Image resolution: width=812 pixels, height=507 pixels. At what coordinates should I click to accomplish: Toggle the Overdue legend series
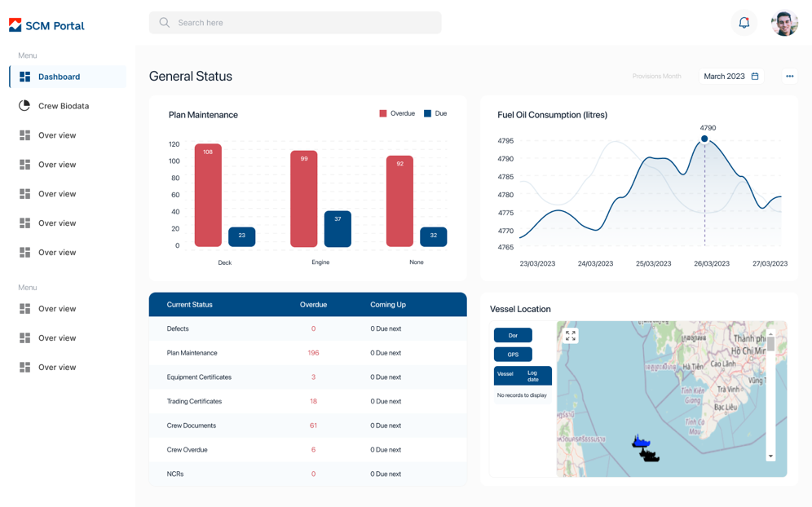(x=397, y=113)
